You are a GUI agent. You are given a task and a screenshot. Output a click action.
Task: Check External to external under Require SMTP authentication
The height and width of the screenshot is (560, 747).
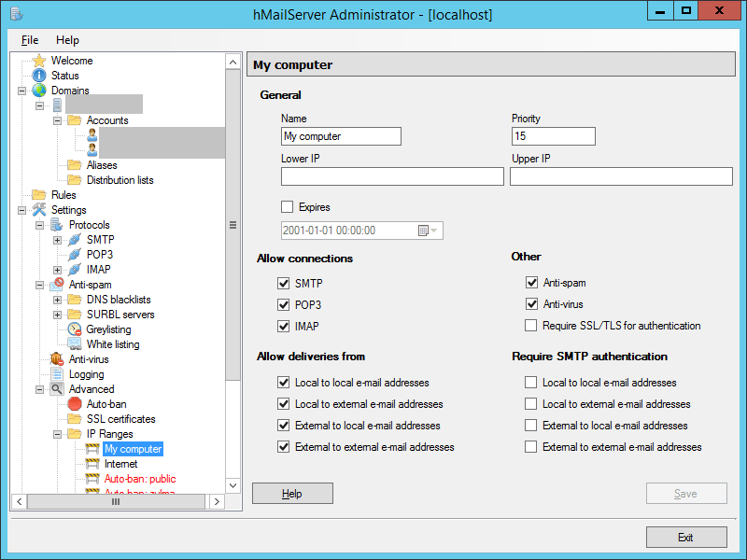tap(530, 447)
